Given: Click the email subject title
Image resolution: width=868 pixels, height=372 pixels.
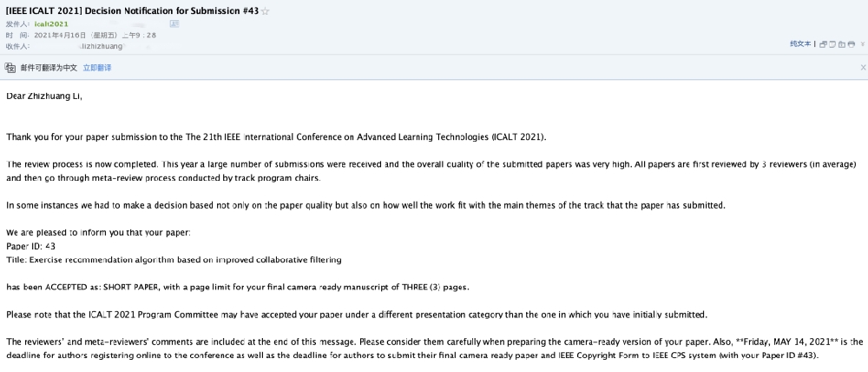Looking at the screenshot, I should point(132,10).
